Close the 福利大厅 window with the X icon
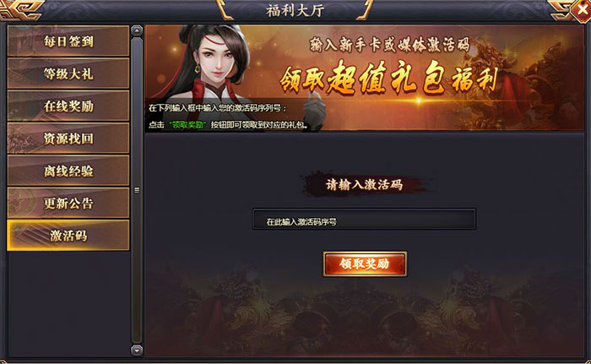Image resolution: width=591 pixels, height=364 pixels. (x=581, y=10)
